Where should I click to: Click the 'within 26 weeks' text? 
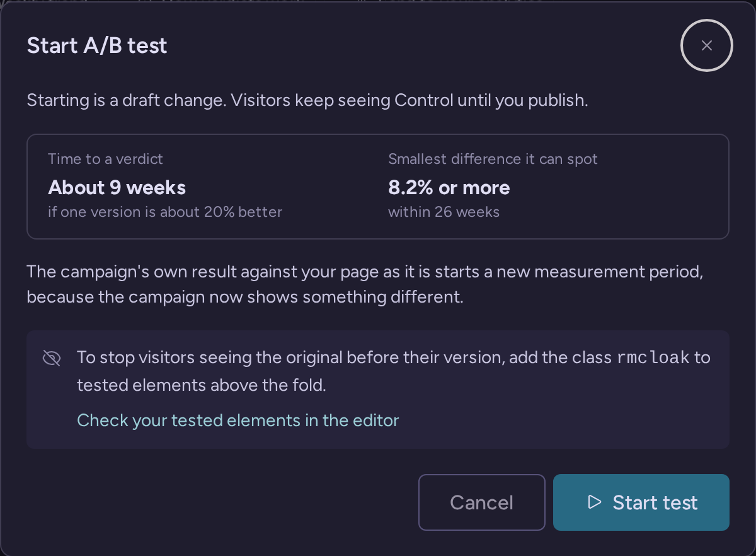[444, 212]
